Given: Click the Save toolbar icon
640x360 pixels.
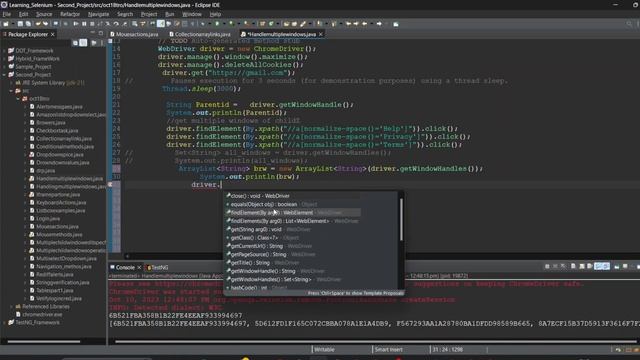Looking at the screenshot, I should pos(20,24).
